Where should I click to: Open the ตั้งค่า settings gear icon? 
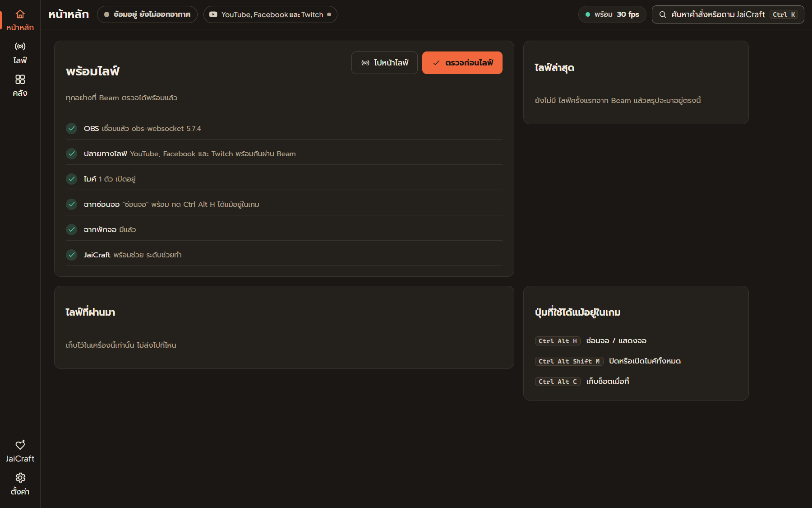(x=20, y=478)
